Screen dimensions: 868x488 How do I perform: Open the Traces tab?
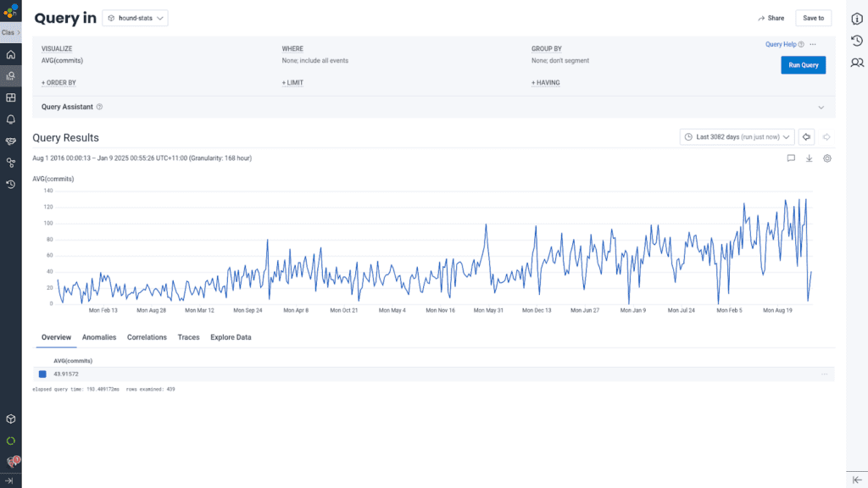188,337
